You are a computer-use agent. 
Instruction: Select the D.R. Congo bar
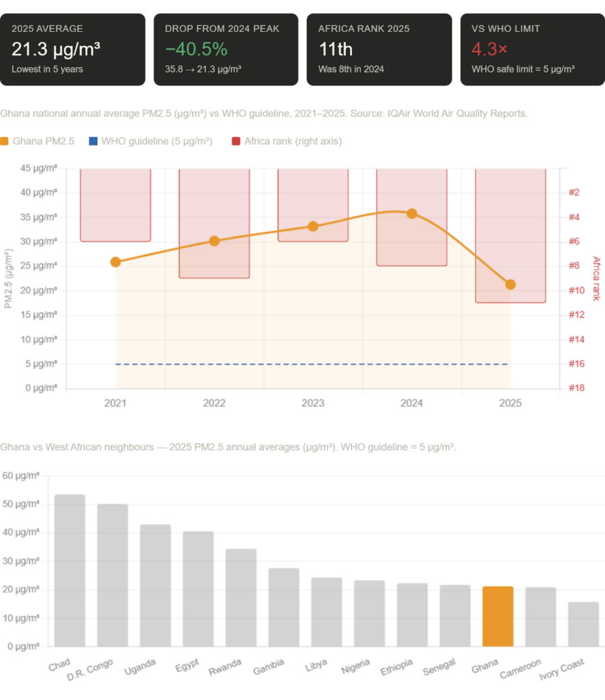point(112,574)
